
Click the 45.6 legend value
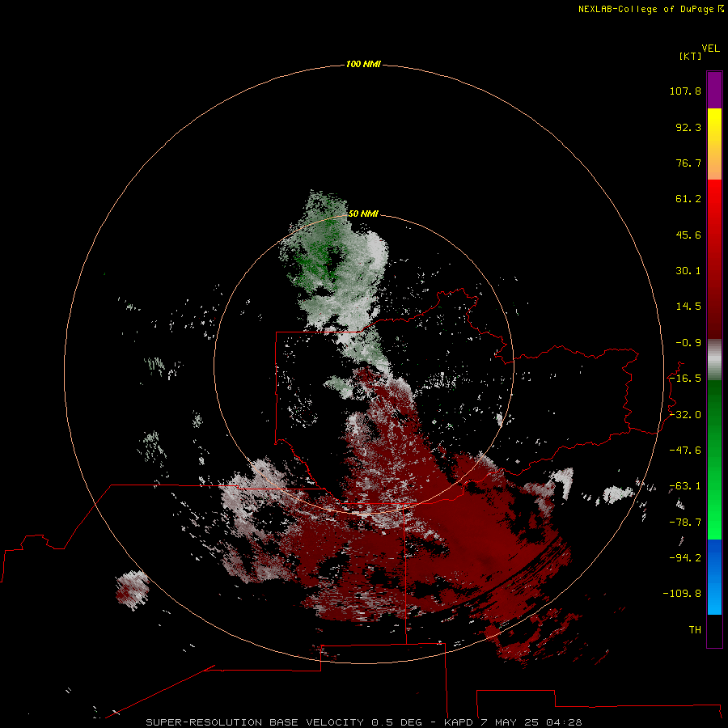(688, 235)
